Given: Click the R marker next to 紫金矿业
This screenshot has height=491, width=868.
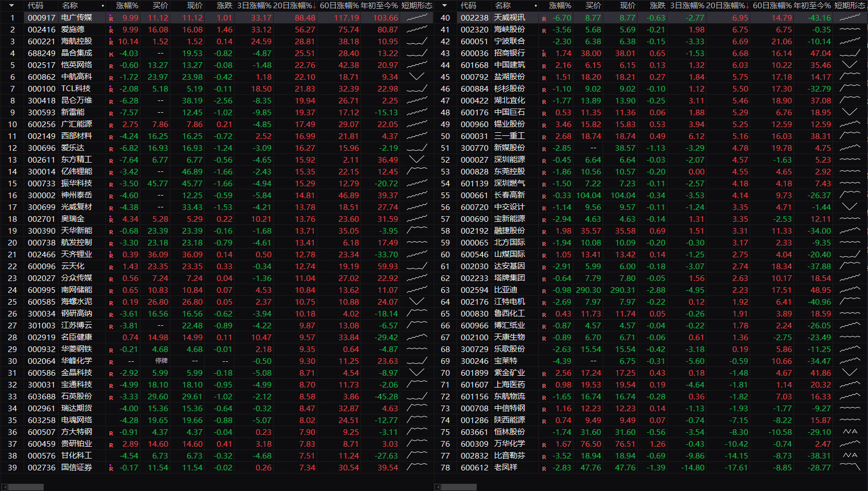Looking at the screenshot, I should (544, 374).
